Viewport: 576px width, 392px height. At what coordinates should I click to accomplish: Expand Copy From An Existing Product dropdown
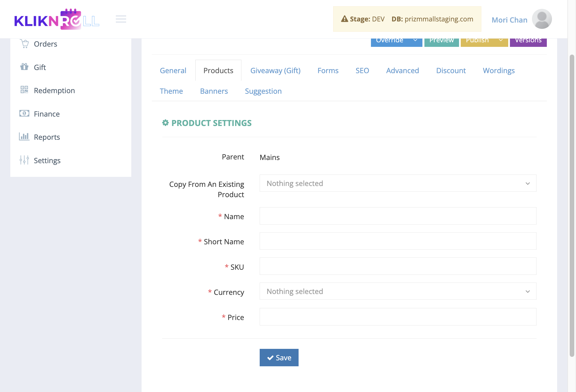coord(398,183)
